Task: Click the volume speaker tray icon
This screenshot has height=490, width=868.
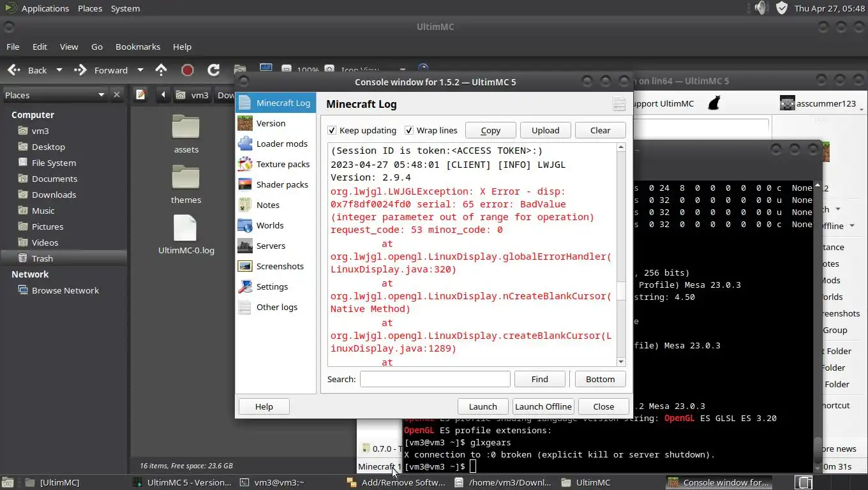Action: pos(760,8)
